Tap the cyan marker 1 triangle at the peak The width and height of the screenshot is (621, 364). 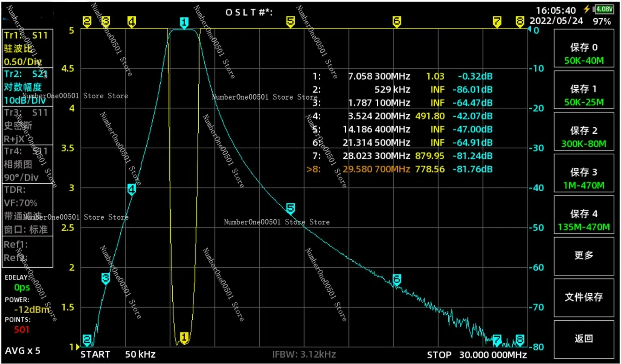click(x=184, y=23)
